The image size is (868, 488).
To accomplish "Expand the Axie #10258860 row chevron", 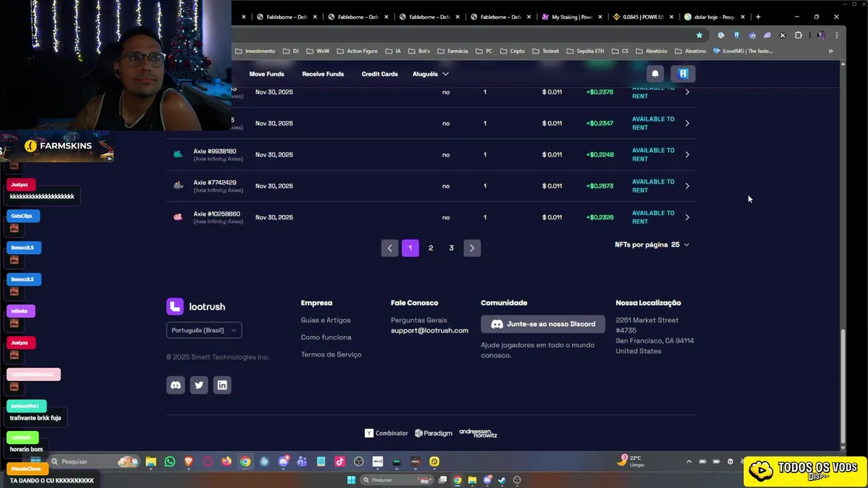I will point(687,217).
